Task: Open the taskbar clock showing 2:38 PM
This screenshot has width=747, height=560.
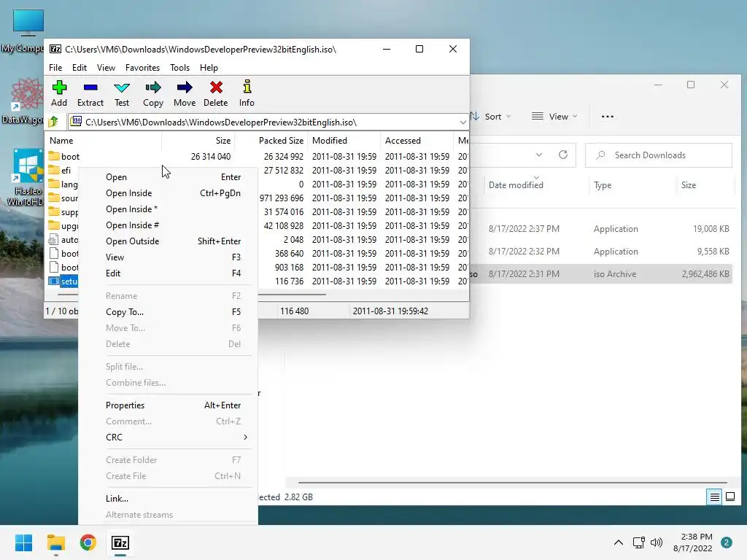Action: pos(693,542)
